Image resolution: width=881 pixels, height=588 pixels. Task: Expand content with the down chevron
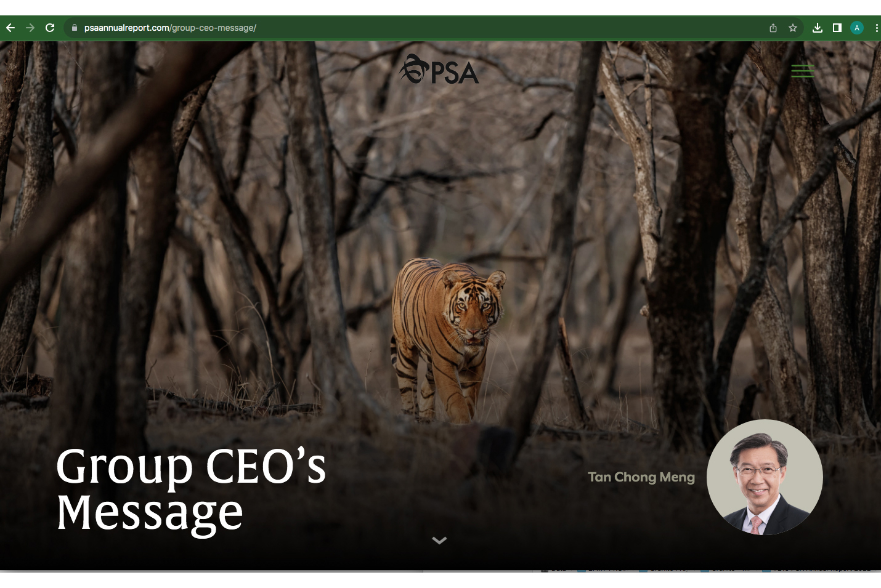(x=439, y=541)
